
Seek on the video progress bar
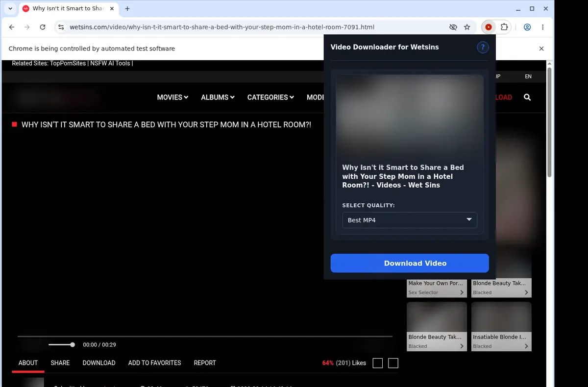point(205,336)
